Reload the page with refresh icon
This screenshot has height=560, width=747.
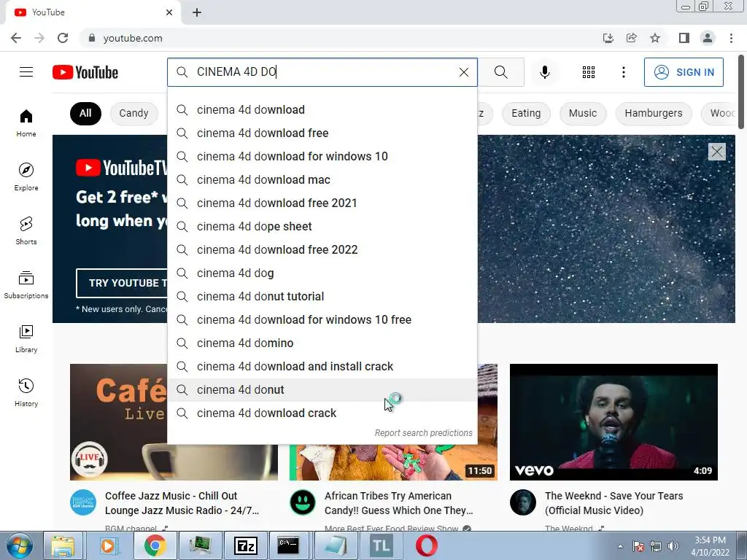[x=63, y=38]
